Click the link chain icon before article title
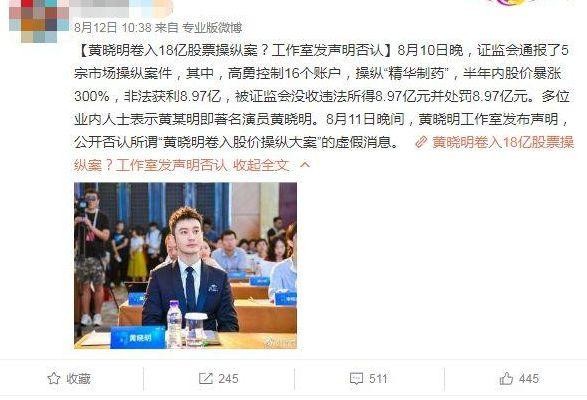Screen dimensions: 587x400 421,142
